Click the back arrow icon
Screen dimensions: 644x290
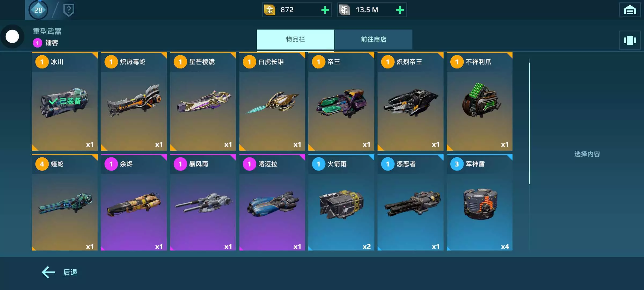pos(48,272)
